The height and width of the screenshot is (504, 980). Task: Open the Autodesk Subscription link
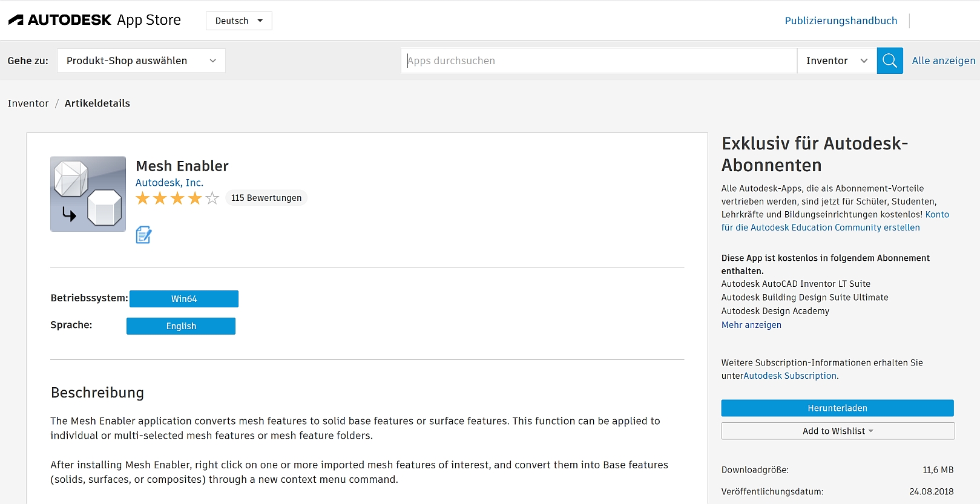click(x=790, y=376)
